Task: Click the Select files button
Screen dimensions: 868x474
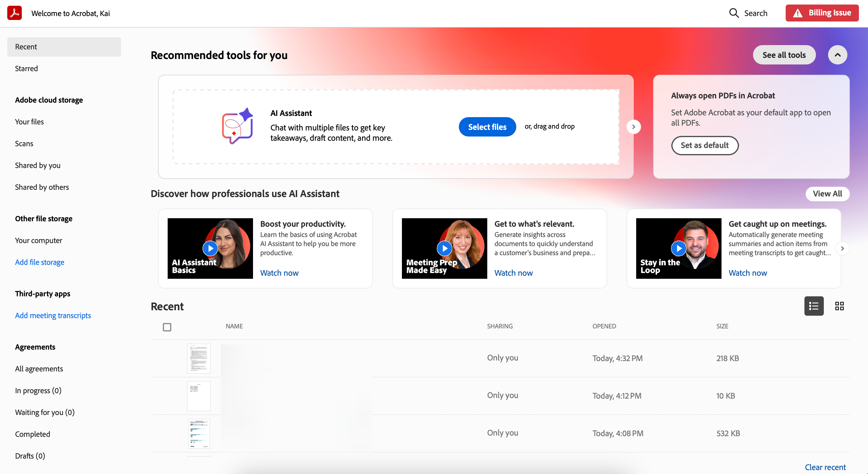Action: pyautogui.click(x=487, y=127)
